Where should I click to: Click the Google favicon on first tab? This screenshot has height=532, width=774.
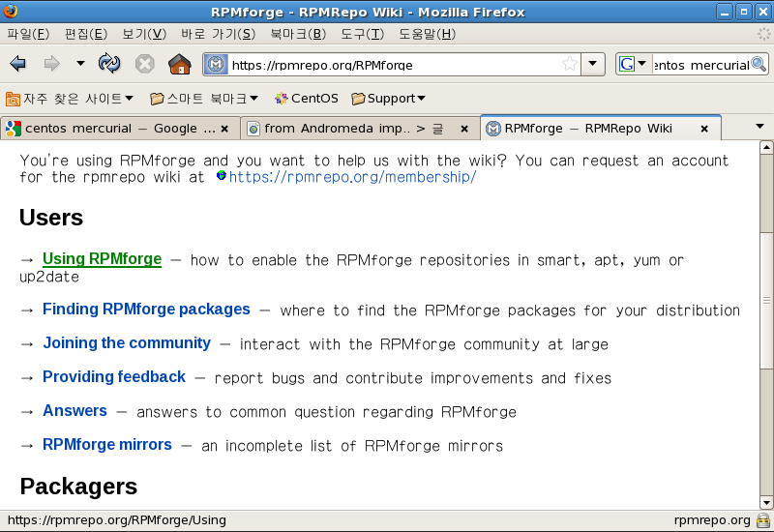point(13,129)
